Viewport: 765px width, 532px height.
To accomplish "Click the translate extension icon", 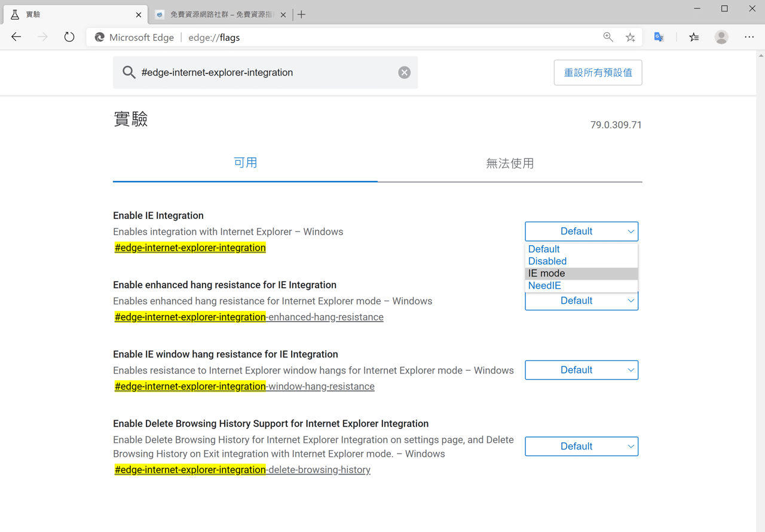I will 659,37.
